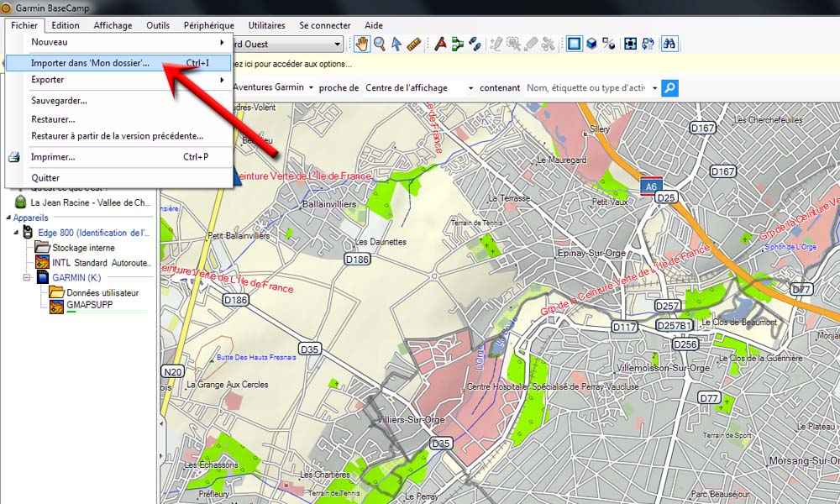Open the map product dropdown ending 'Ouest'

click(x=337, y=45)
